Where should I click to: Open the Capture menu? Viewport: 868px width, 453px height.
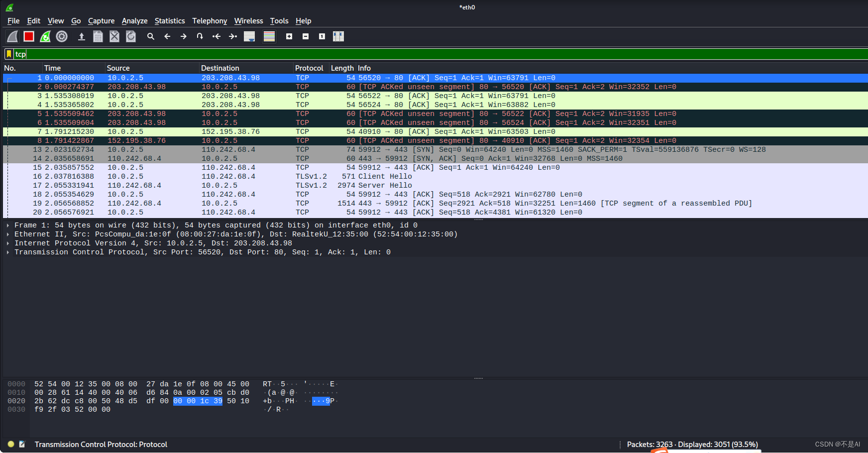coord(102,21)
